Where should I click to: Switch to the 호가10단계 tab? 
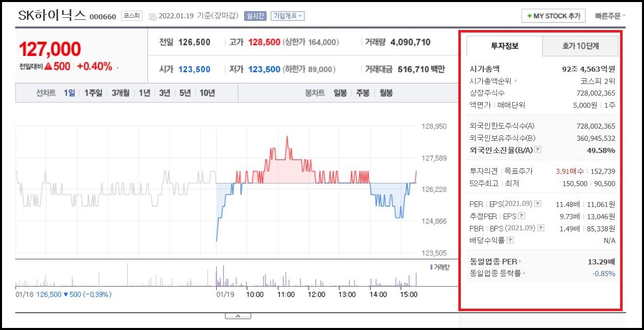click(x=580, y=46)
